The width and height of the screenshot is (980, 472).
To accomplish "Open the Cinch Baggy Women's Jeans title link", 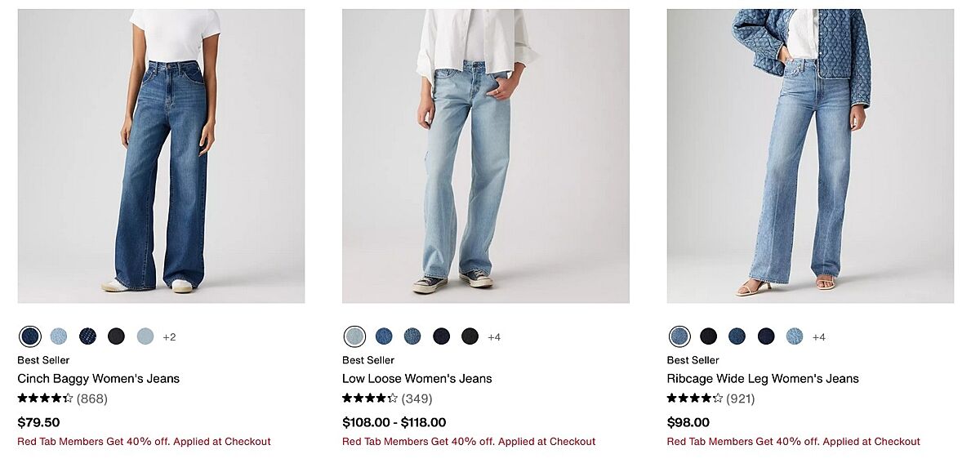I will [x=98, y=379].
